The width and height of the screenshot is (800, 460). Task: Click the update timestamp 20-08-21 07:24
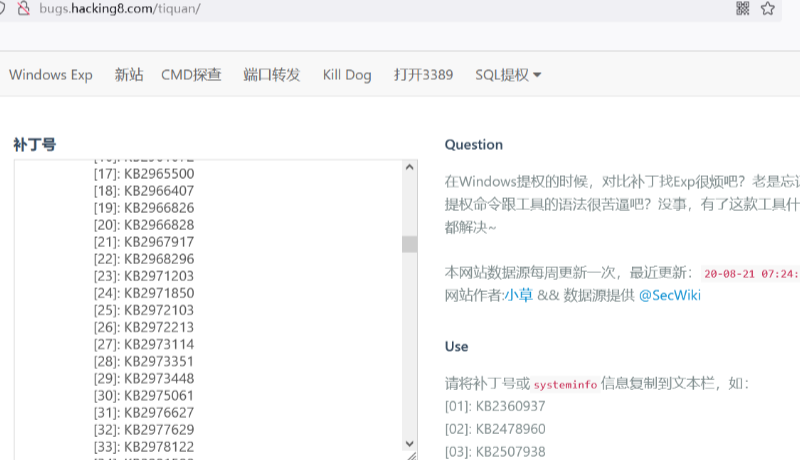pyautogui.click(x=750, y=274)
